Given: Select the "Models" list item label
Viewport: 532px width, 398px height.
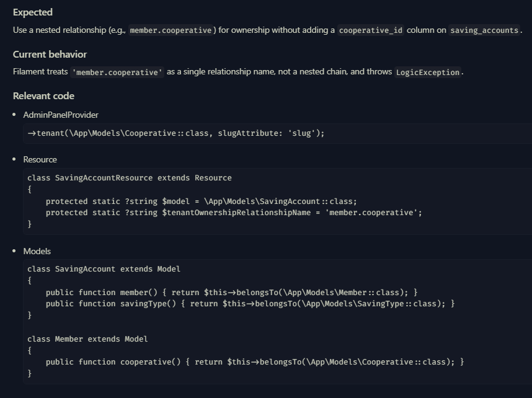Looking at the screenshot, I should pos(37,251).
